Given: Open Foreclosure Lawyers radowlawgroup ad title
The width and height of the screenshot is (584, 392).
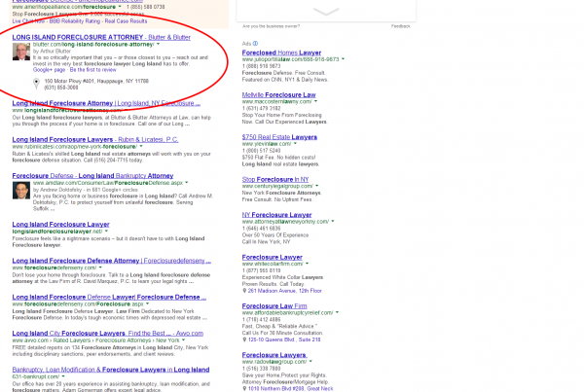Looking at the screenshot, I should pyautogui.click(x=274, y=355).
